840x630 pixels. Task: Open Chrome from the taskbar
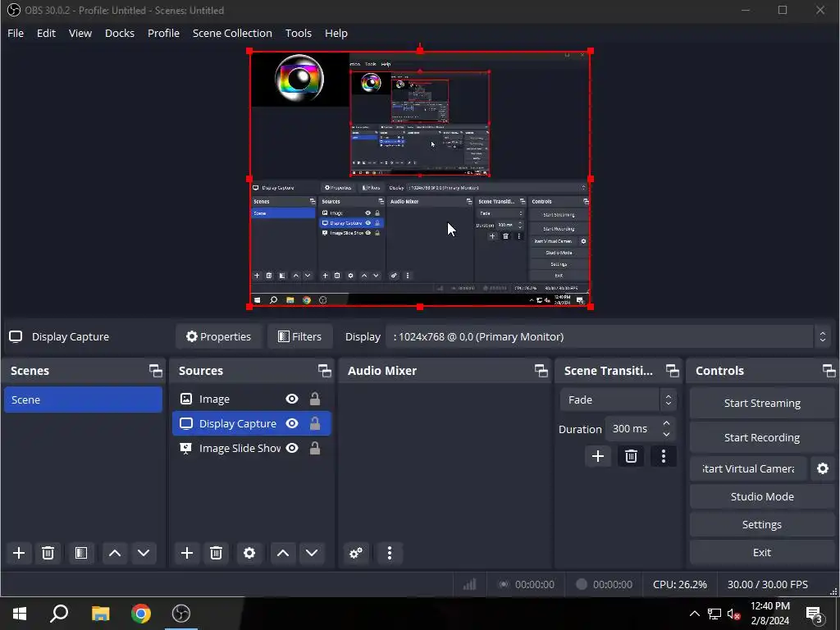[141, 614]
